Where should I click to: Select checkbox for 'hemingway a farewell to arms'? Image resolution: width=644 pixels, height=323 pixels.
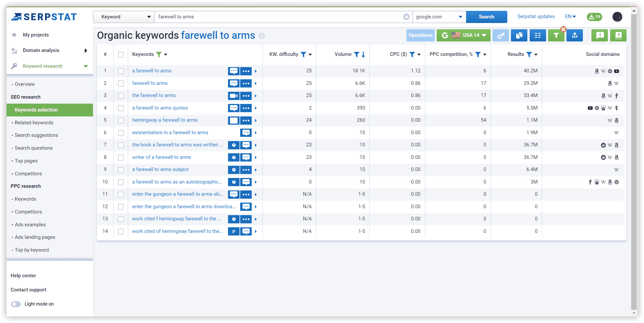(121, 120)
